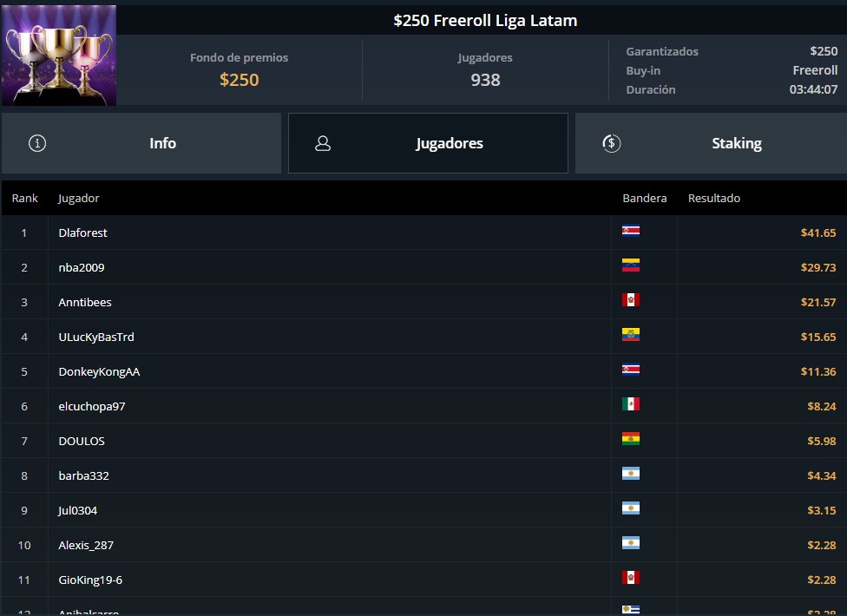This screenshot has height=616, width=847.
Task: Click the Mexico flag for elcuchopa97
Action: tap(631, 404)
